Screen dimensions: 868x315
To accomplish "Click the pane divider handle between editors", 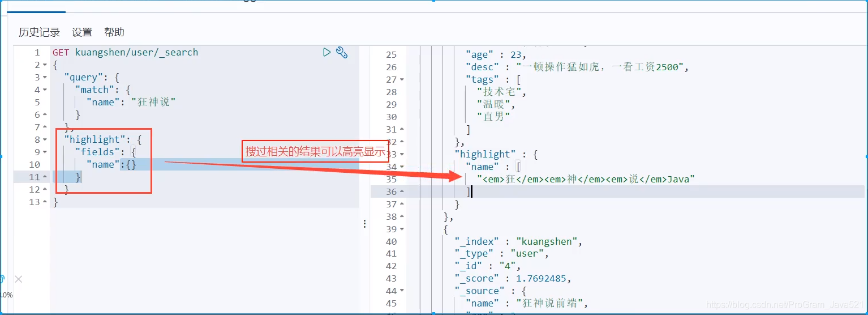I will coord(365,224).
